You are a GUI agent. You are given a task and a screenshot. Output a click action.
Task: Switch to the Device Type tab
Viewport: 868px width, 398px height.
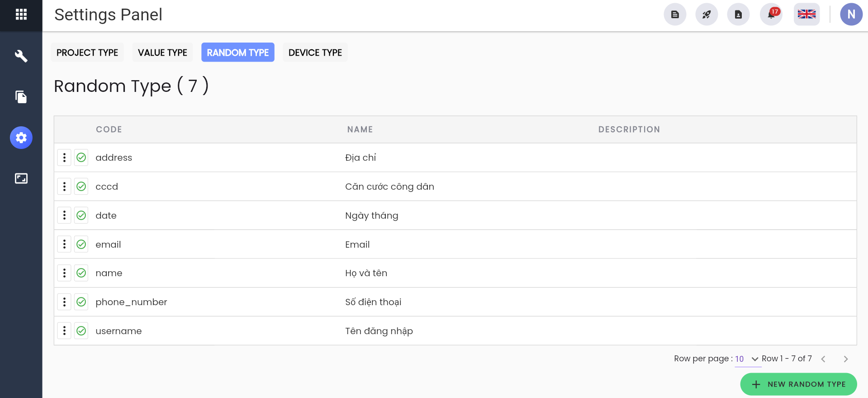[x=315, y=53]
